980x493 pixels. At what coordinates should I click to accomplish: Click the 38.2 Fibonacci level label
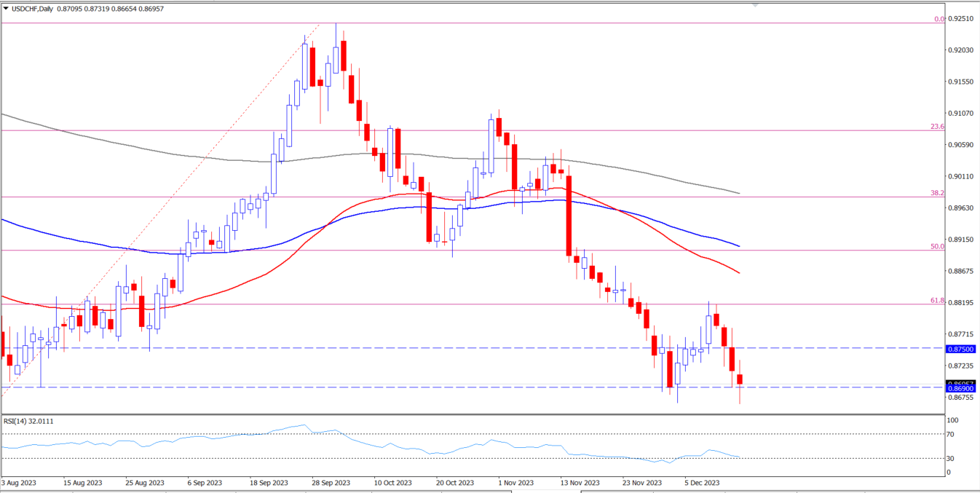tap(937, 193)
